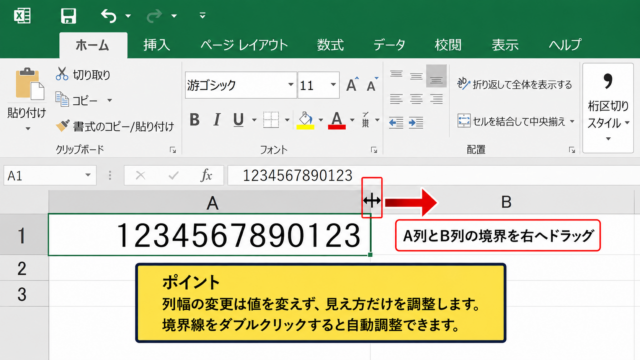Click the increase indent icon
This screenshot has height=360, width=640.
point(416,122)
